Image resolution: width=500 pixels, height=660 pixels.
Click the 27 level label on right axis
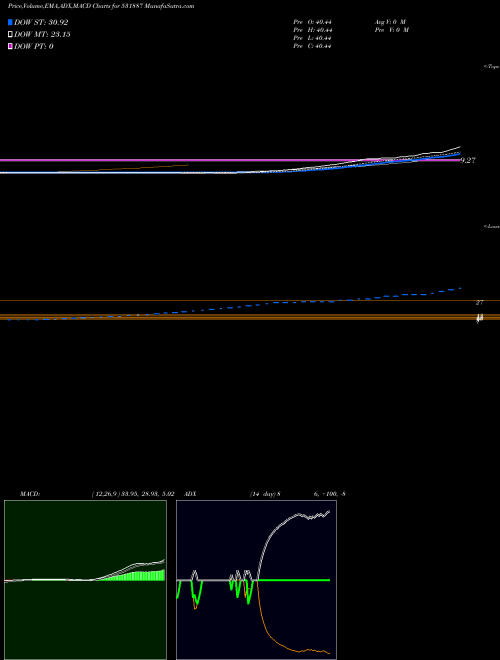(x=479, y=303)
